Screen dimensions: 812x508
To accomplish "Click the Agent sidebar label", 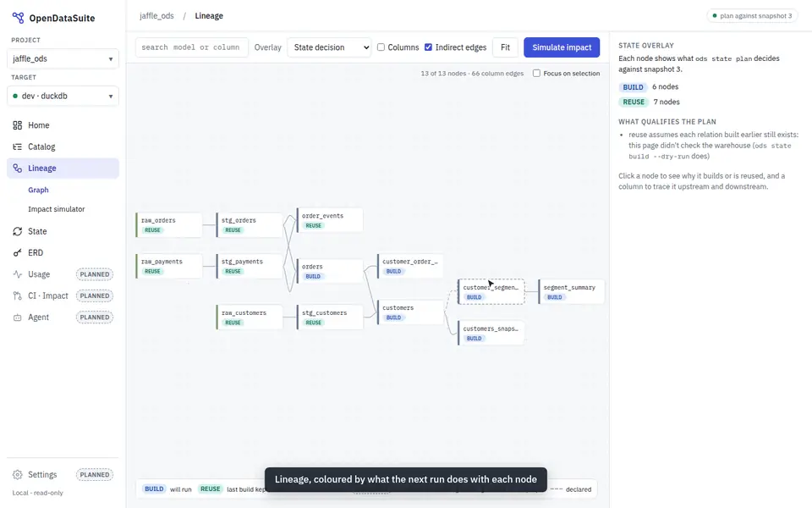I will pos(38,317).
